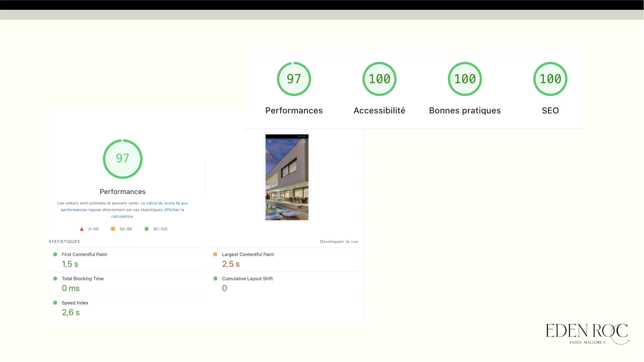Viewport: 644px width, 362px height.
Task: Click the red triangle 0–49 legend icon
Action: click(82, 229)
